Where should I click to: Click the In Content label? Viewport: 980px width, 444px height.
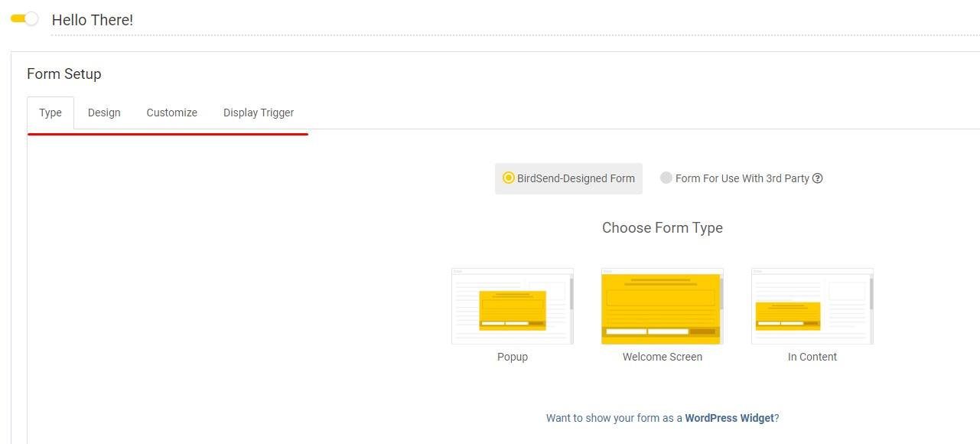click(812, 357)
